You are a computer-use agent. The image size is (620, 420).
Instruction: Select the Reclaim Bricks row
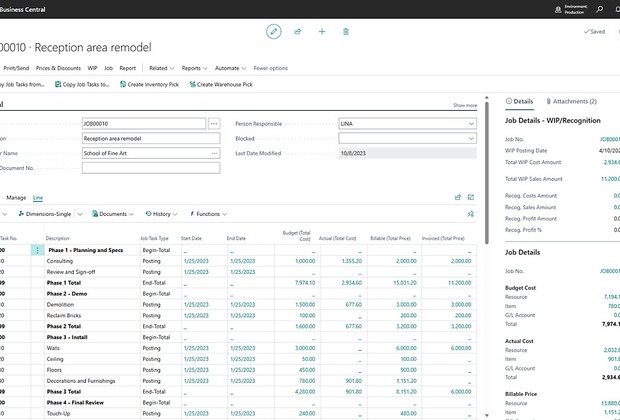coord(238,316)
